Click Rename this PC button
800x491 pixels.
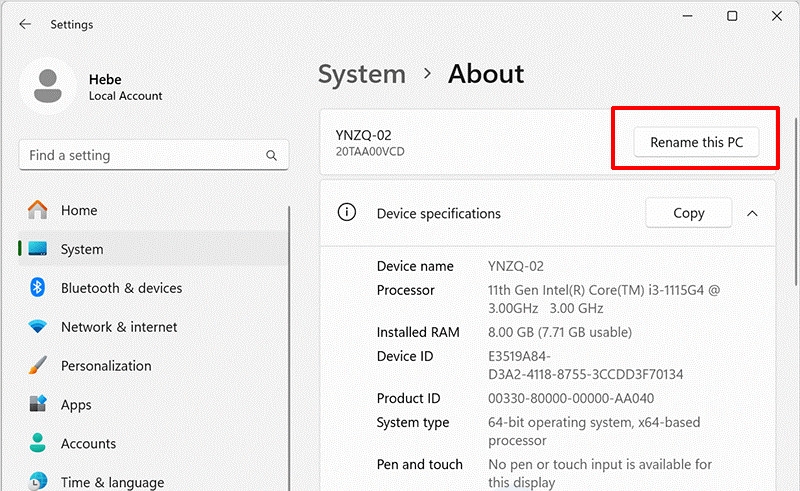pos(696,142)
